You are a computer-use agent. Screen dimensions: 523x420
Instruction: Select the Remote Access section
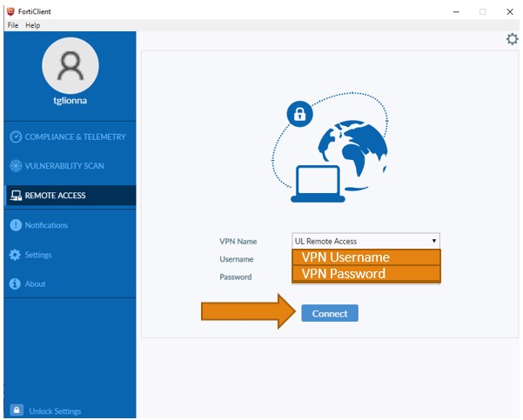(x=70, y=196)
